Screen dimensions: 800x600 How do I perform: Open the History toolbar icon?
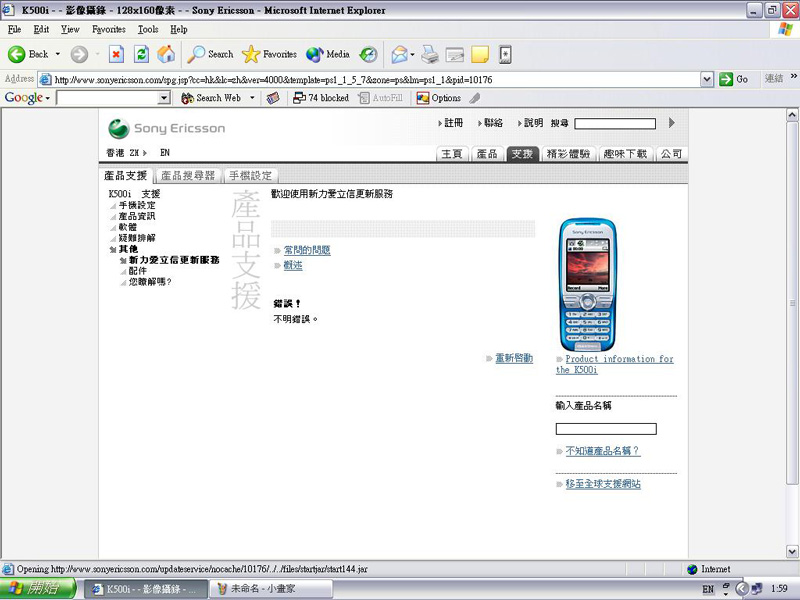(x=369, y=54)
